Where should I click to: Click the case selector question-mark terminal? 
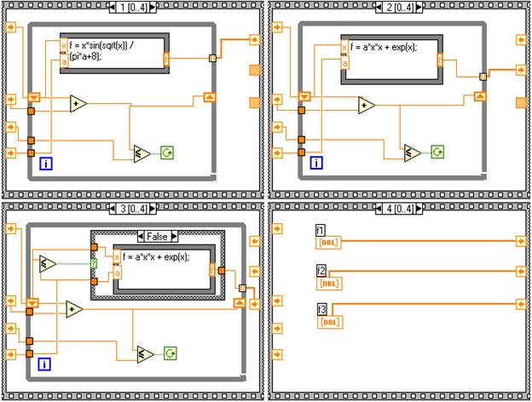coord(94,264)
